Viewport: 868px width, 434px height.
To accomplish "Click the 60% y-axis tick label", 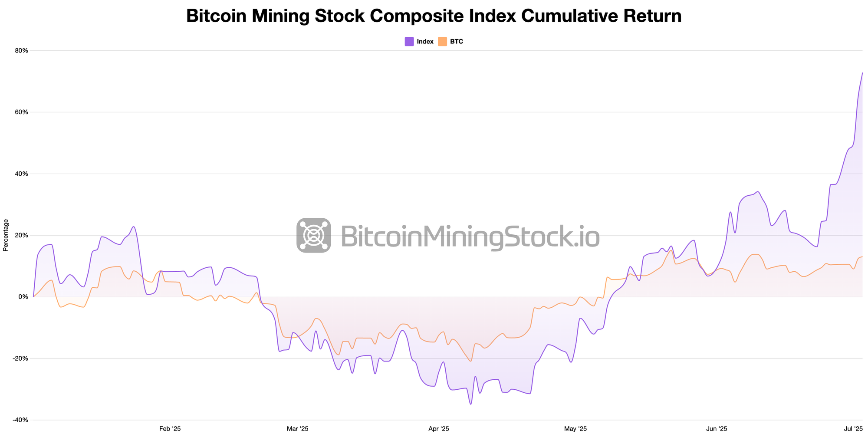I will [21, 112].
